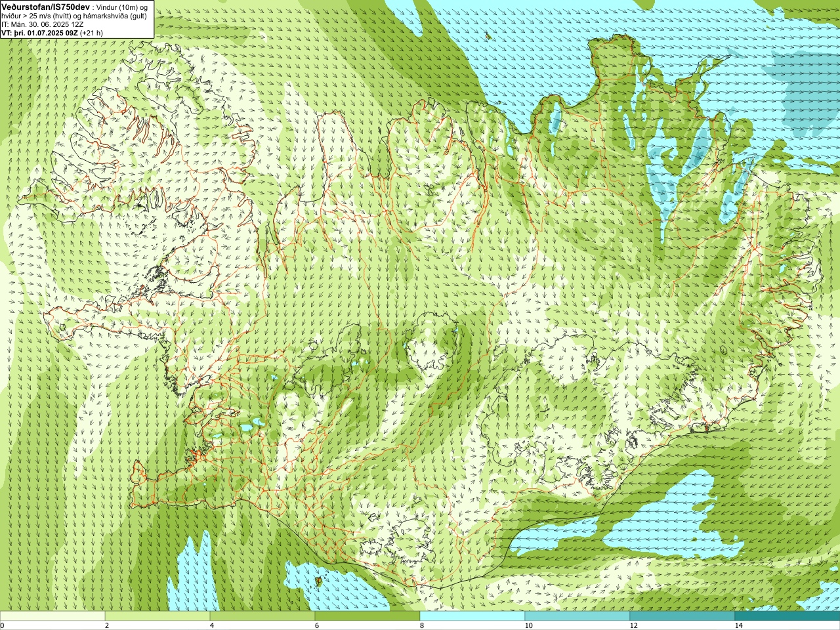Click the legend label '14'

[x=738, y=625]
